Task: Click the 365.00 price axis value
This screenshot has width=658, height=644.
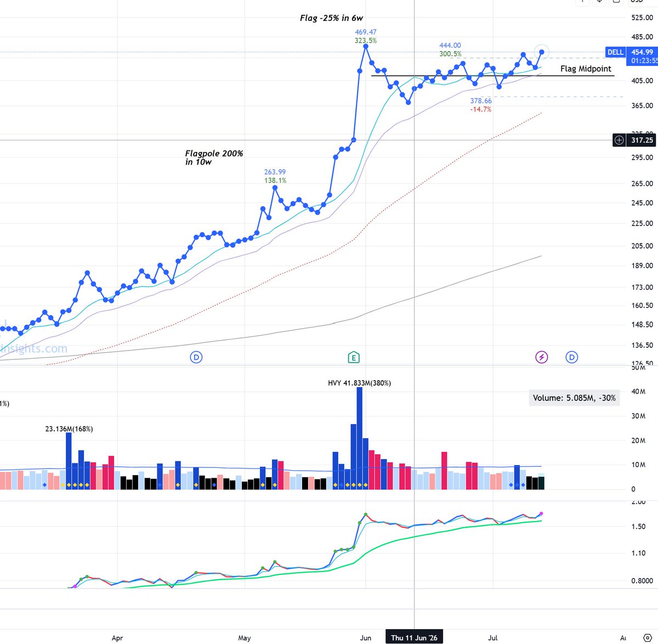Action: coord(642,105)
